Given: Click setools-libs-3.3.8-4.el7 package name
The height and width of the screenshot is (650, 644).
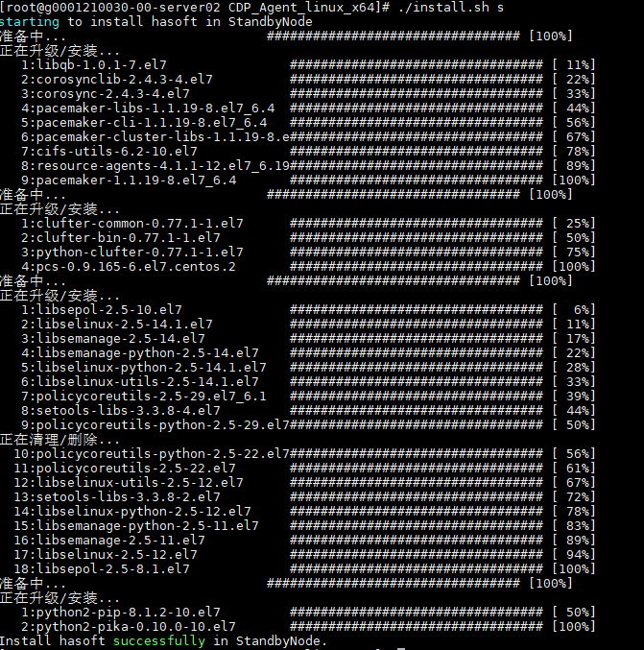Looking at the screenshot, I should point(129,411).
